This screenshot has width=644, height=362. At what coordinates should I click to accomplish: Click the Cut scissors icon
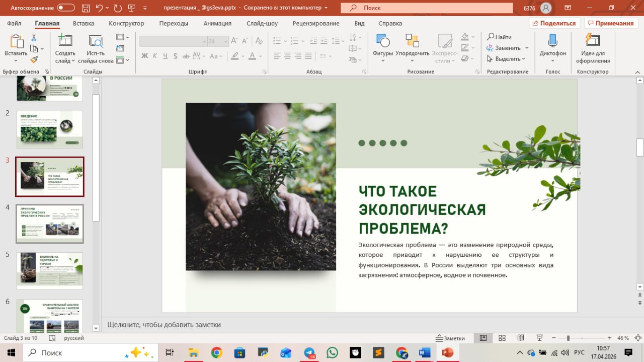tap(34, 38)
